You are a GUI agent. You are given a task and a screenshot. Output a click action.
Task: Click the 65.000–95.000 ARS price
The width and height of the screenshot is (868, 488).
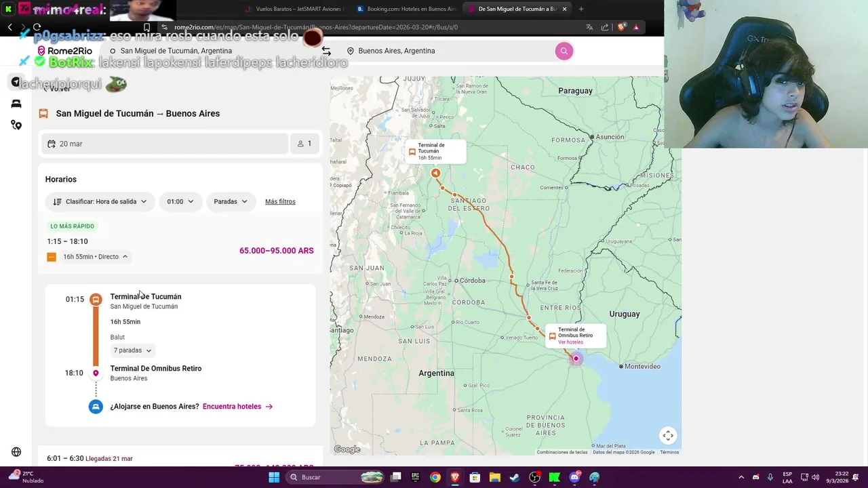pyautogui.click(x=277, y=251)
